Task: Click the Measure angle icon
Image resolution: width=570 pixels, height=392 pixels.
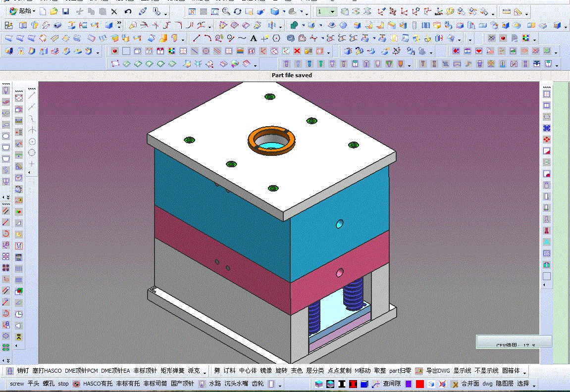Action: (x=518, y=11)
